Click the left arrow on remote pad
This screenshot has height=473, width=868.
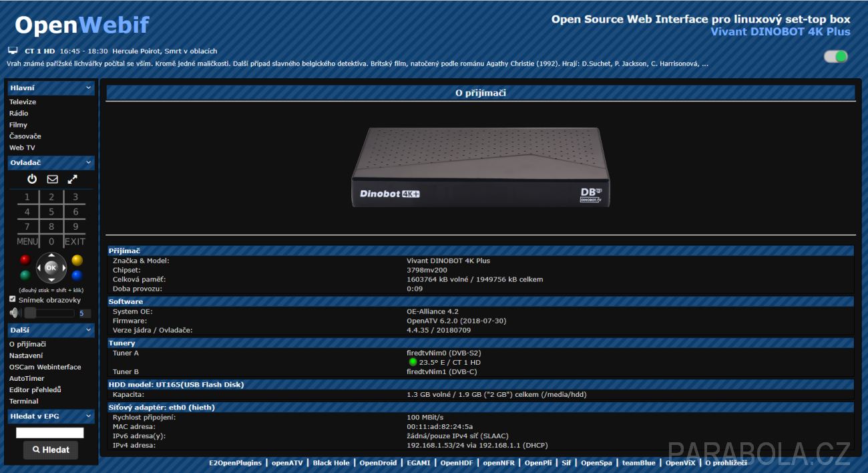tap(40, 268)
